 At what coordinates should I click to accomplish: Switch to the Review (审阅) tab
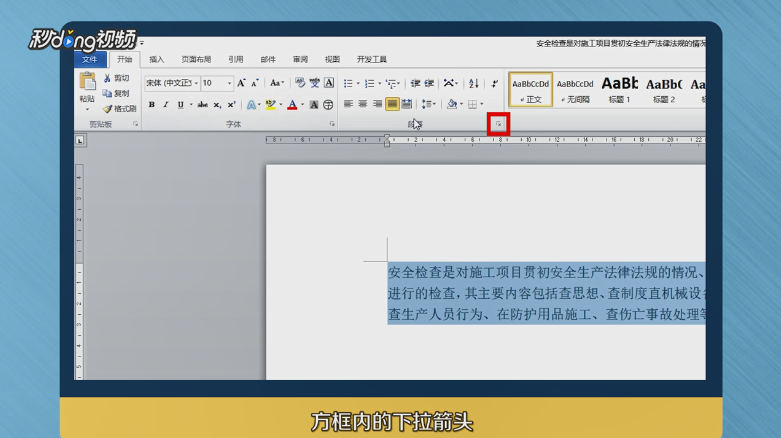(x=300, y=59)
